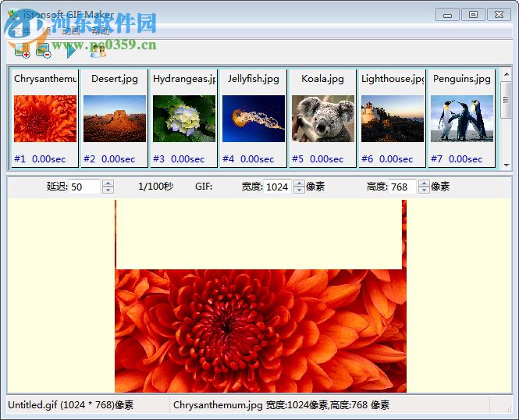The width and height of the screenshot is (519, 420).
Task: Click the Desert.jpg file name text
Action: click(x=115, y=79)
